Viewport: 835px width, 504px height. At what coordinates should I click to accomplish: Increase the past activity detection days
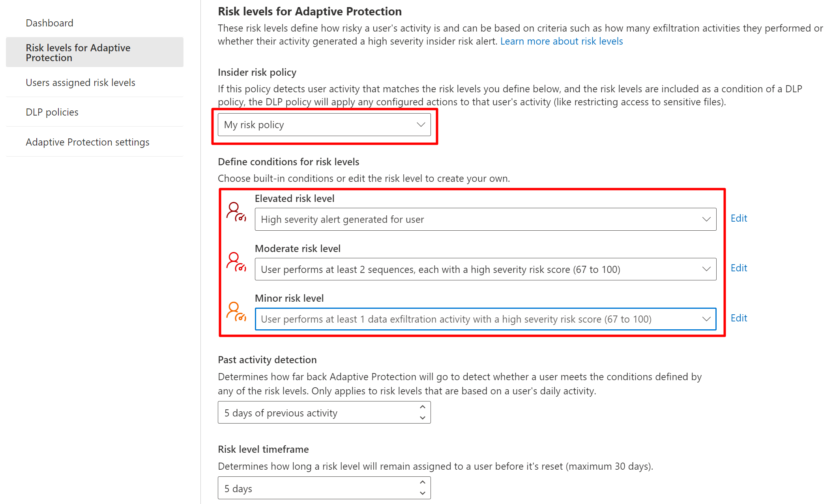[x=423, y=407]
